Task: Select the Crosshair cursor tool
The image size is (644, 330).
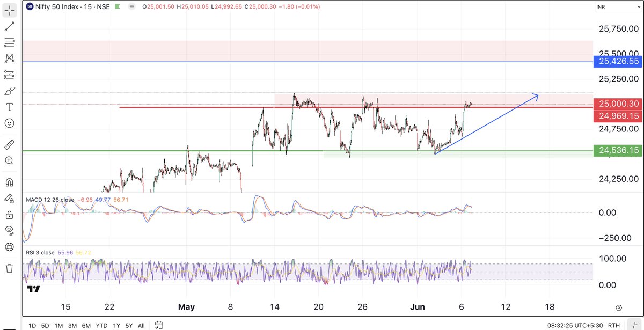Action: coord(9,9)
